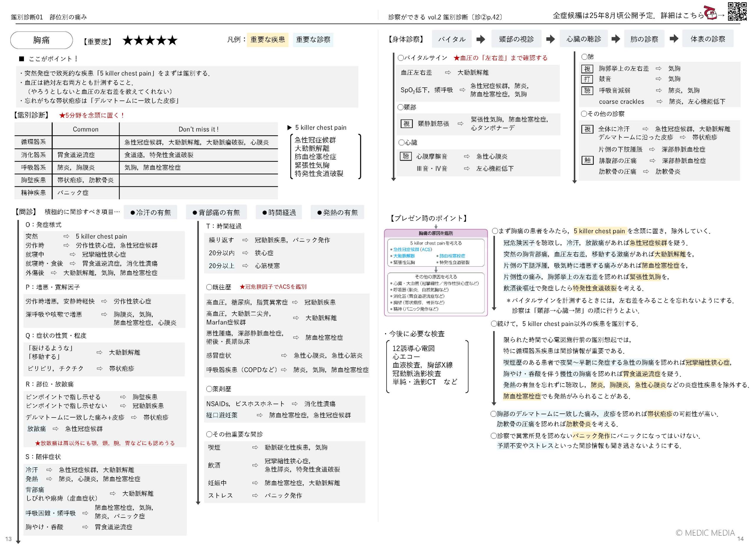Click the ○既往歴 heading

[219, 287]
